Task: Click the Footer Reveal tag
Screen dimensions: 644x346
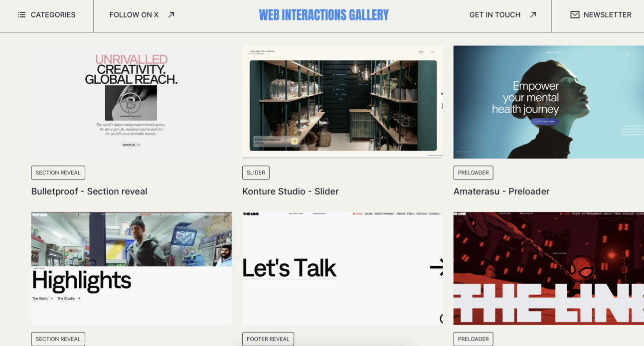Action: pyautogui.click(x=268, y=339)
